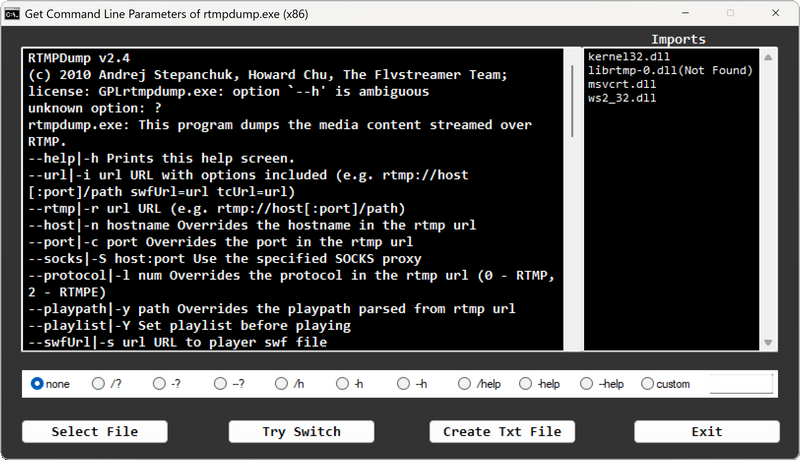Select the "/h" radio button
This screenshot has height=460, width=800.
[289, 384]
